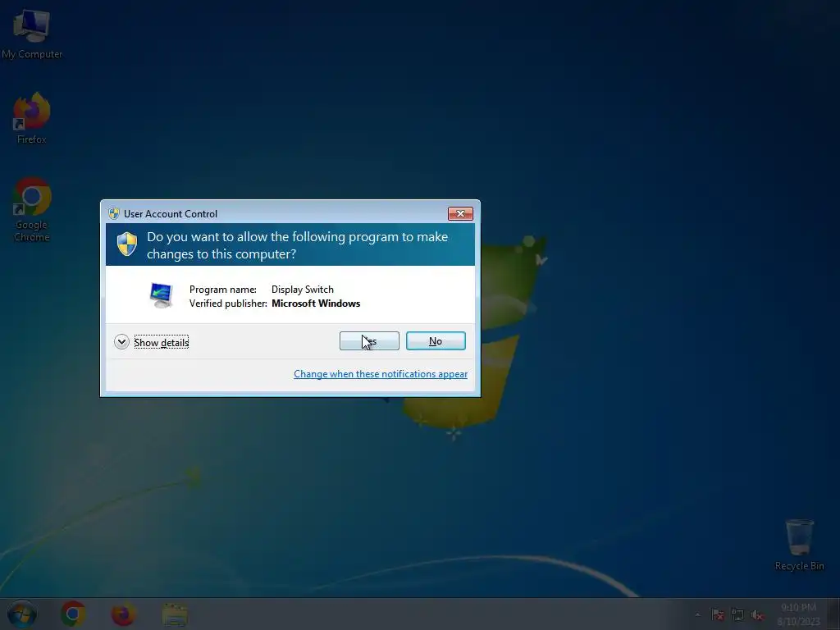Click the Display Switch program name text
This screenshot has width=840, height=630.
click(x=302, y=290)
